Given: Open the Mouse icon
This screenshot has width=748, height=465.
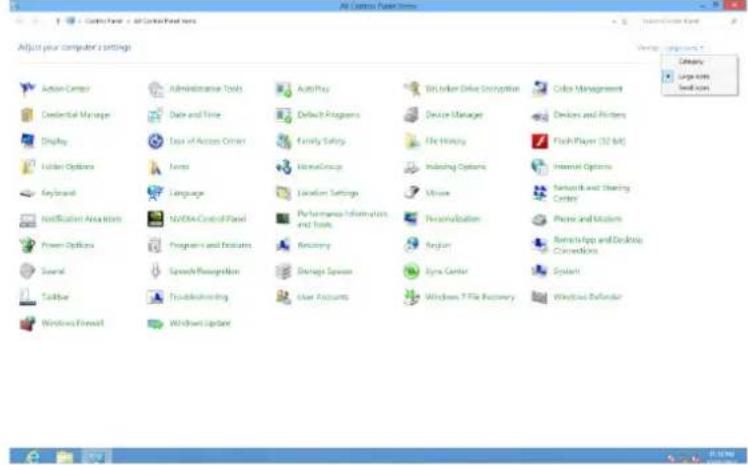Looking at the screenshot, I should (412, 193).
